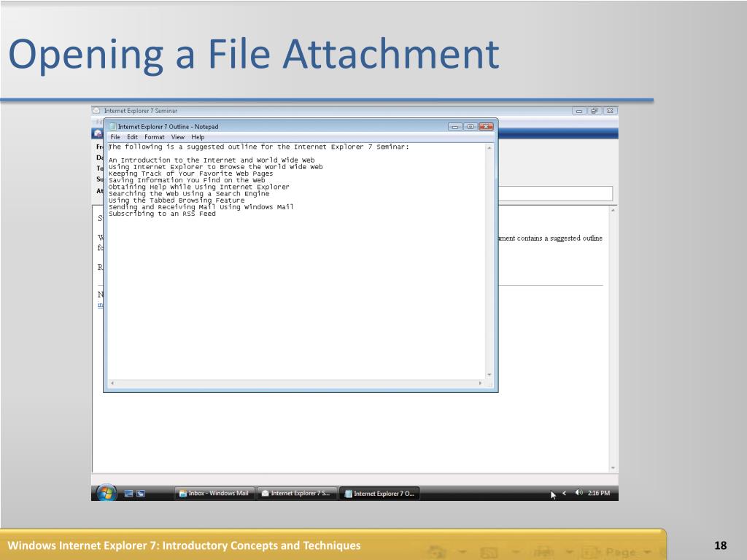Click the Switch between windows quick launch icon
747x560 pixels.
[x=141, y=494]
